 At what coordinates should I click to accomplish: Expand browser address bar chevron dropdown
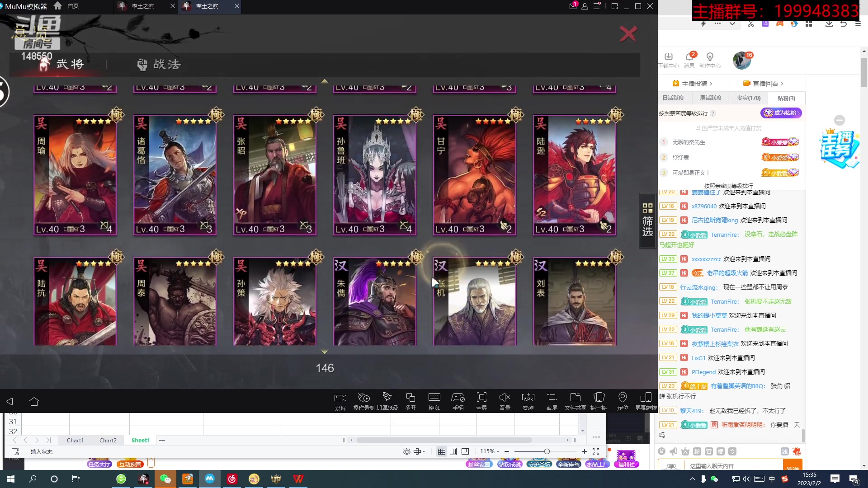click(732, 24)
